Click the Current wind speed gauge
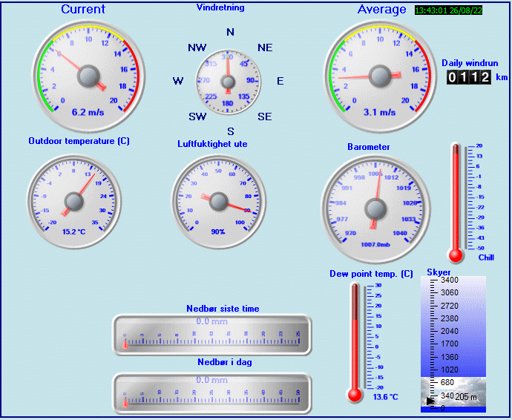The width and height of the screenshot is (512, 420). point(88,74)
